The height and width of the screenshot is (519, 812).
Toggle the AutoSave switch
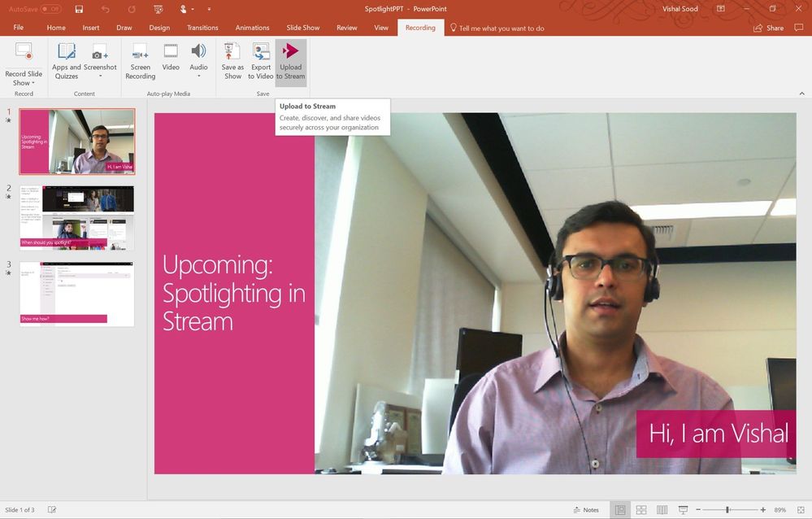coord(50,9)
